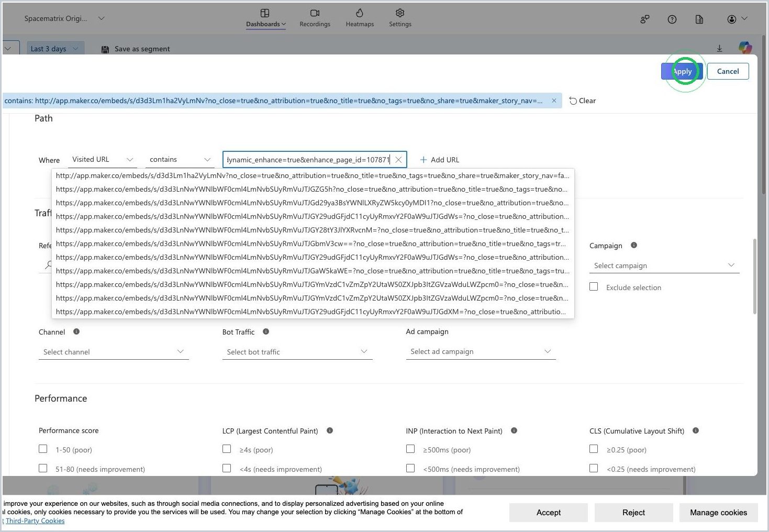Check INP <500ms (needs improvement)

pos(410,468)
